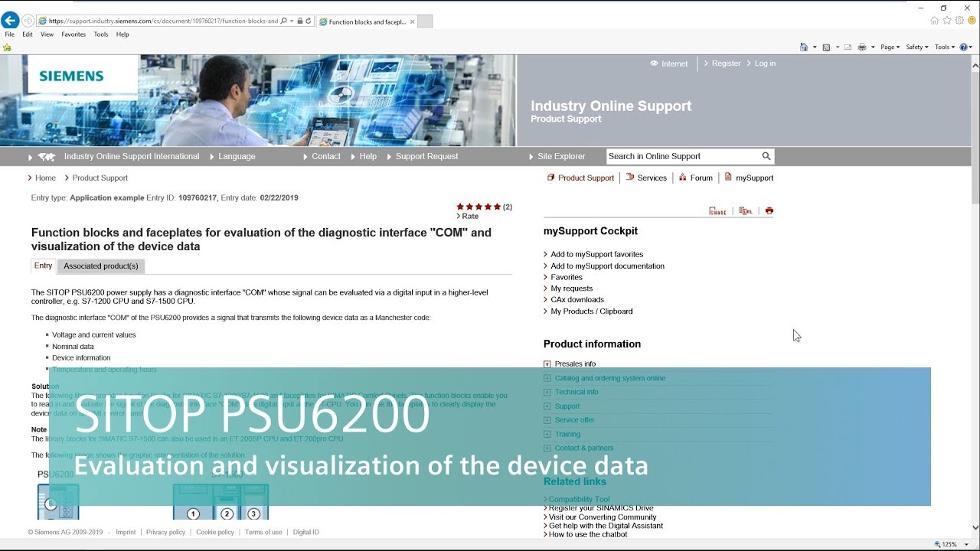Open CAx downloads link

click(x=577, y=300)
